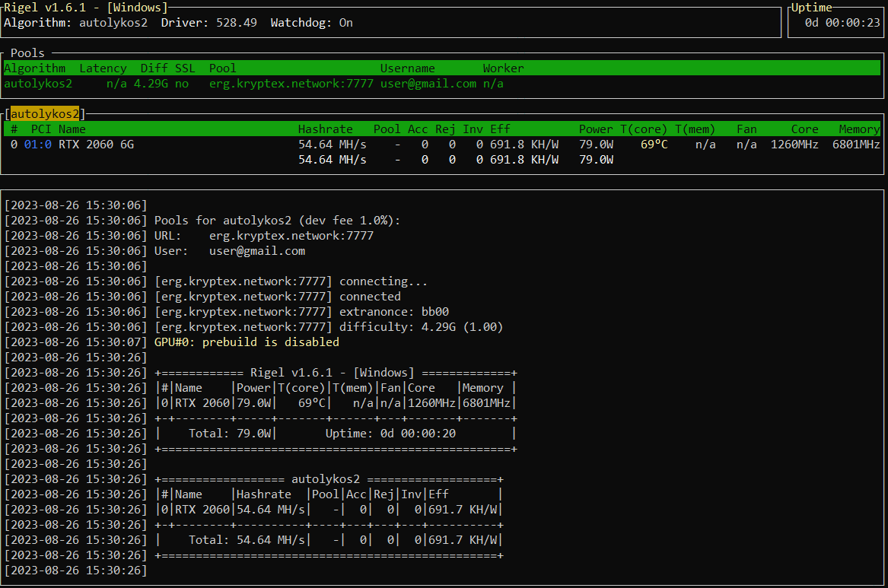Click the blue PCI address "01:0"
Viewport: 888px width, 588px height.
pyautogui.click(x=38, y=145)
